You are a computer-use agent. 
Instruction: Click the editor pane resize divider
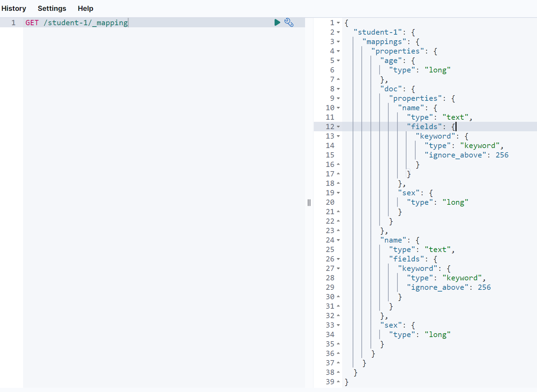(x=309, y=203)
